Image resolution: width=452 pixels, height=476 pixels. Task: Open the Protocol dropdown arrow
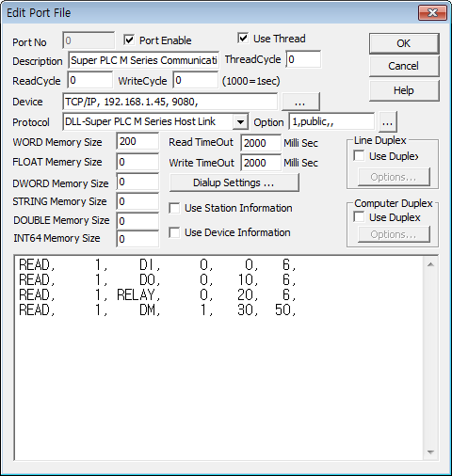[240, 121]
